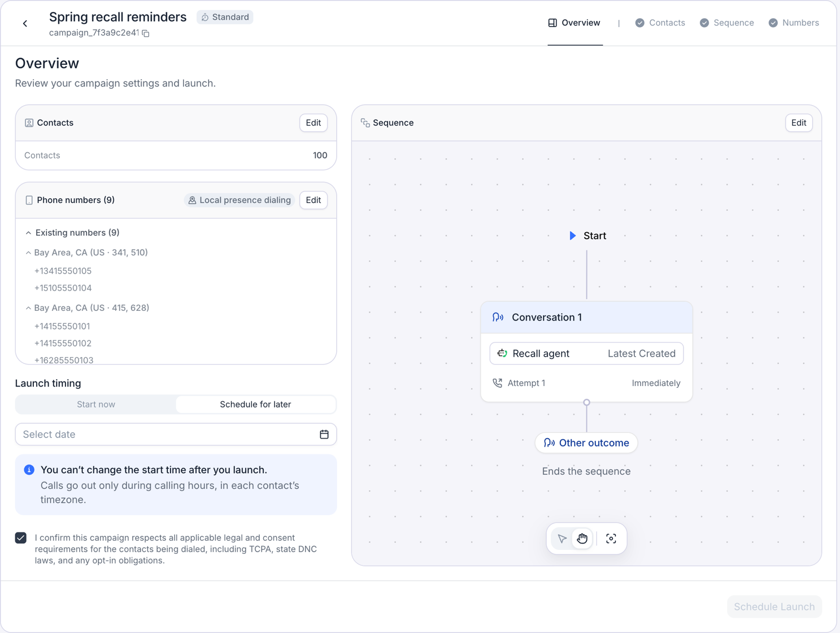This screenshot has width=840, height=633.
Task: Click the Phone numbers device icon
Action: click(x=29, y=200)
